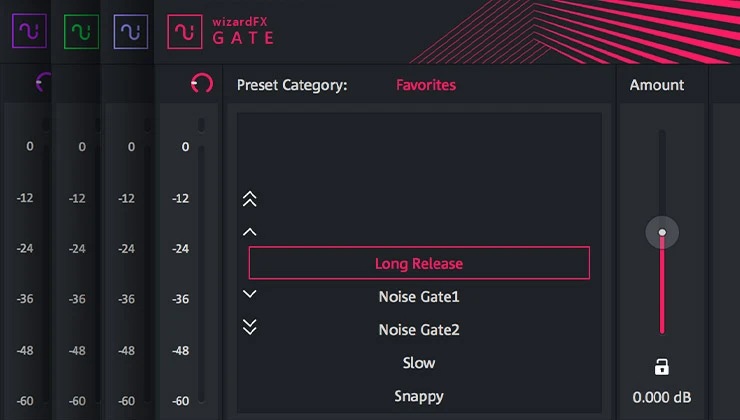Click the 0.000 dB amount value field
740x420 pixels.
[x=661, y=397]
